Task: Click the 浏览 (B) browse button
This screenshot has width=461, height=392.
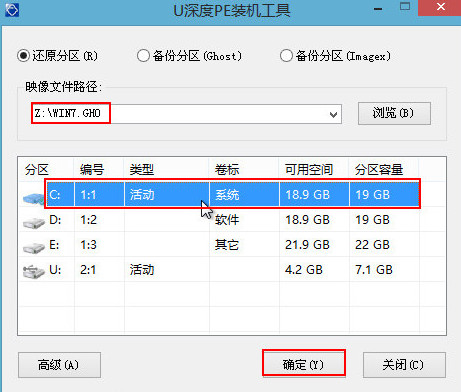Action: pyautogui.click(x=394, y=113)
